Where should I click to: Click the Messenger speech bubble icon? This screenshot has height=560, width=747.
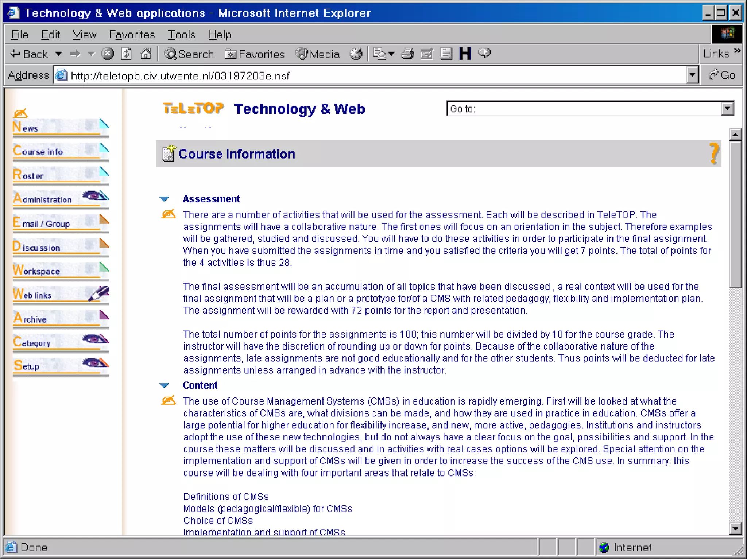pos(484,53)
